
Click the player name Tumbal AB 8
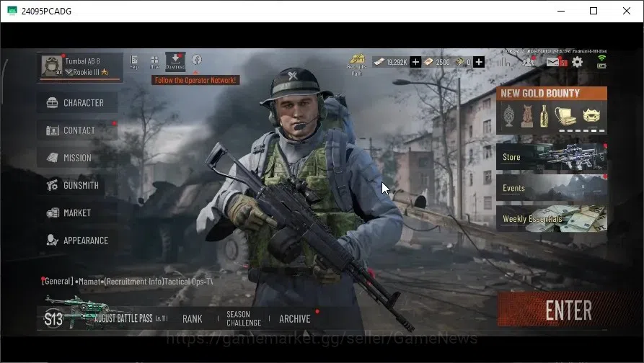tap(82, 61)
